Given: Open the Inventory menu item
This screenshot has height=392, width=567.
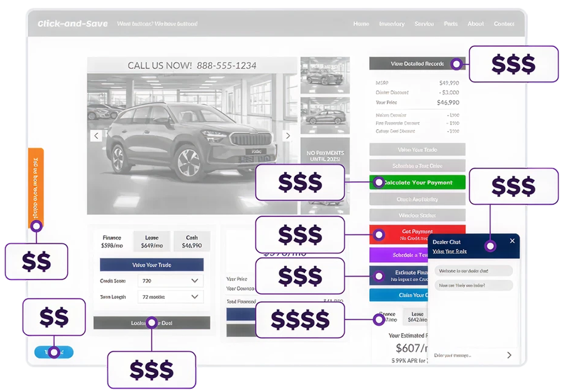Looking at the screenshot, I should coord(392,24).
